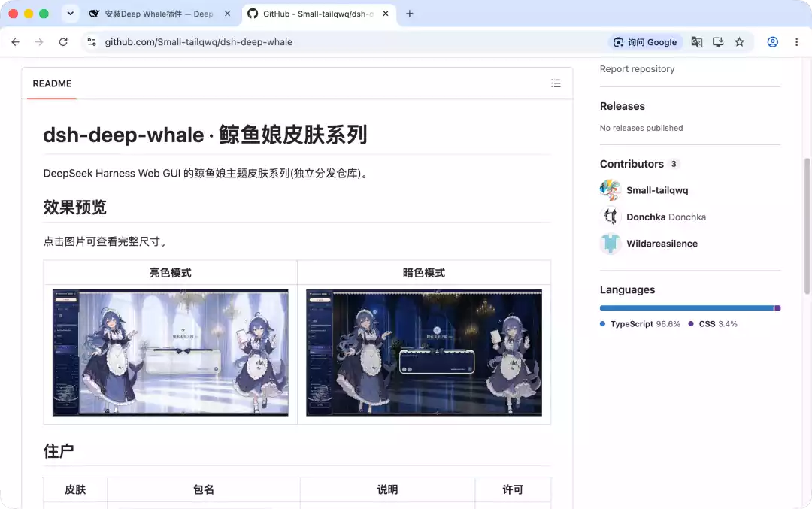Open the 暗色模式 dark mode preview image
The width and height of the screenshot is (812, 509).
423,353
